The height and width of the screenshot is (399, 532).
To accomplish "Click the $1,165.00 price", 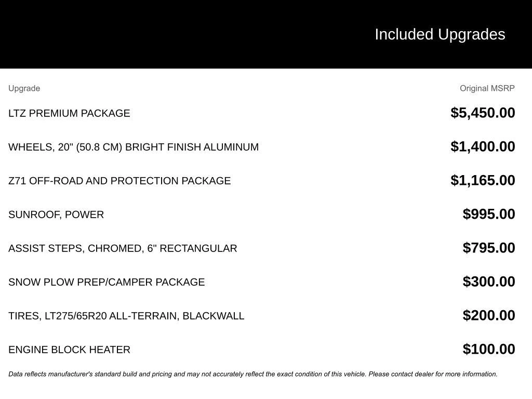I will click(483, 180).
